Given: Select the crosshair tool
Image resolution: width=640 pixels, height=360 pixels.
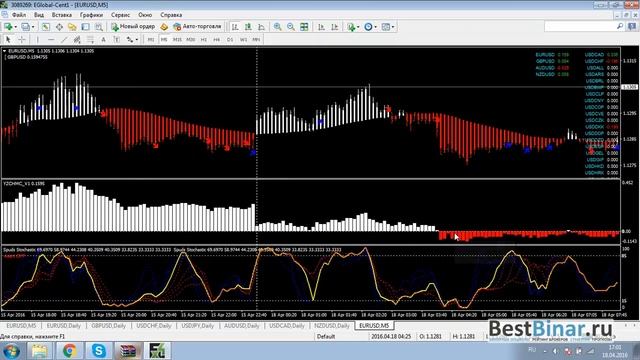Looking at the screenshot, I should [x=22, y=40].
